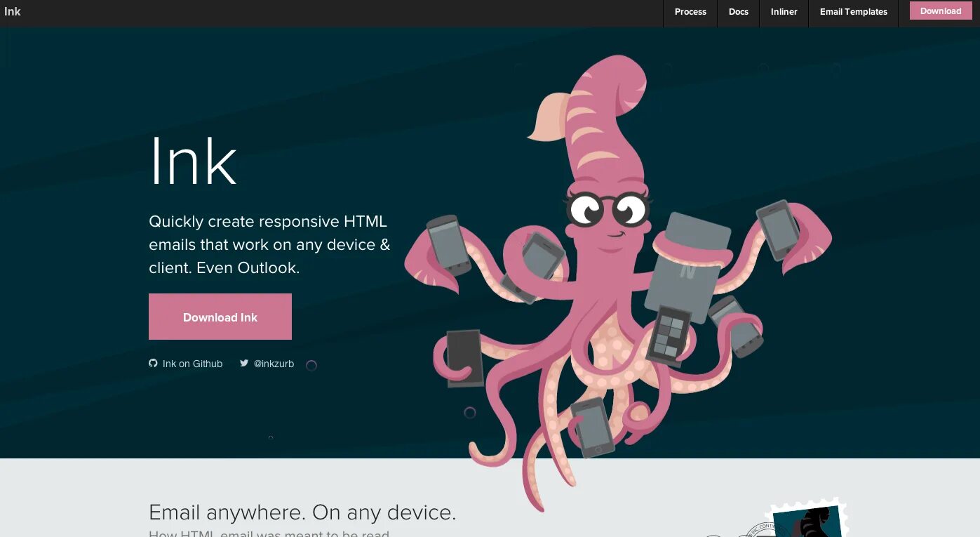
Task: Click the 'Quickly create responsive HTML' tagline
Action: 269,244
